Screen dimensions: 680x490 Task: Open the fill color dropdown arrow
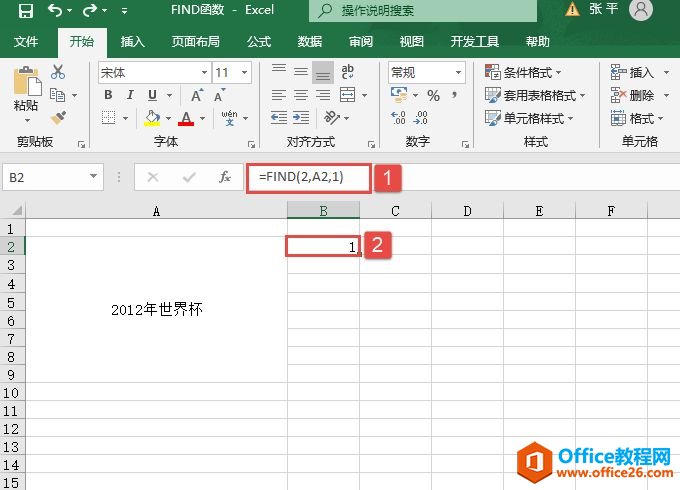168,118
